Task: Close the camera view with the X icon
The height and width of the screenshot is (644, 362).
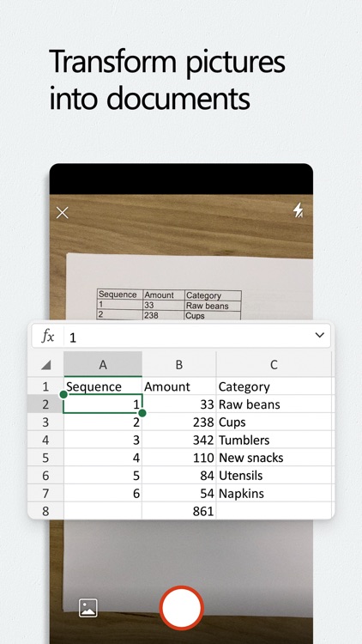Action: tap(63, 213)
